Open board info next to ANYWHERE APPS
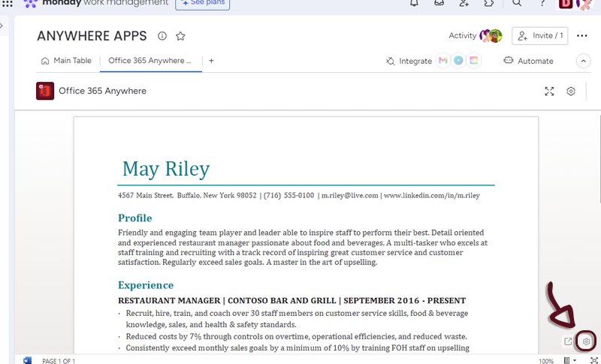This screenshot has height=364, width=601. pos(162,36)
